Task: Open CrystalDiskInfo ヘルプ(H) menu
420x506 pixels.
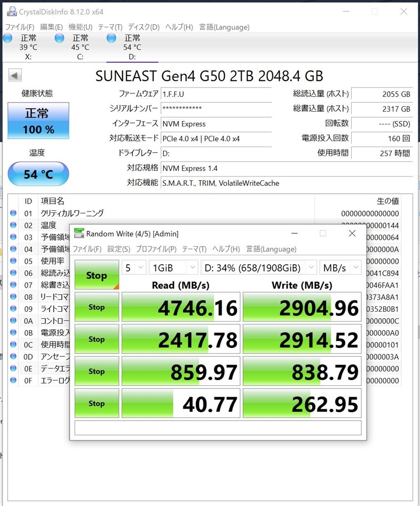Action: [x=179, y=27]
